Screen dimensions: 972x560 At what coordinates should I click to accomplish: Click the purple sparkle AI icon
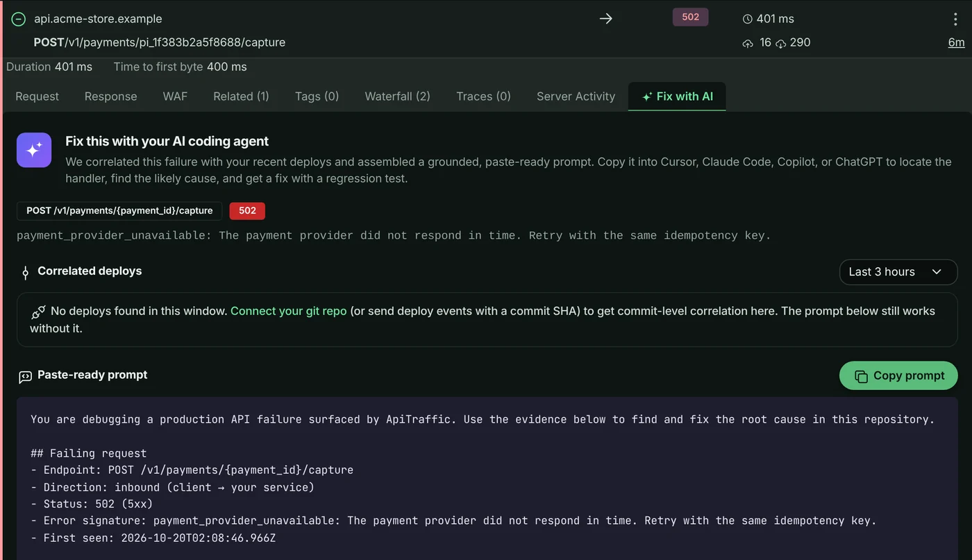(34, 150)
